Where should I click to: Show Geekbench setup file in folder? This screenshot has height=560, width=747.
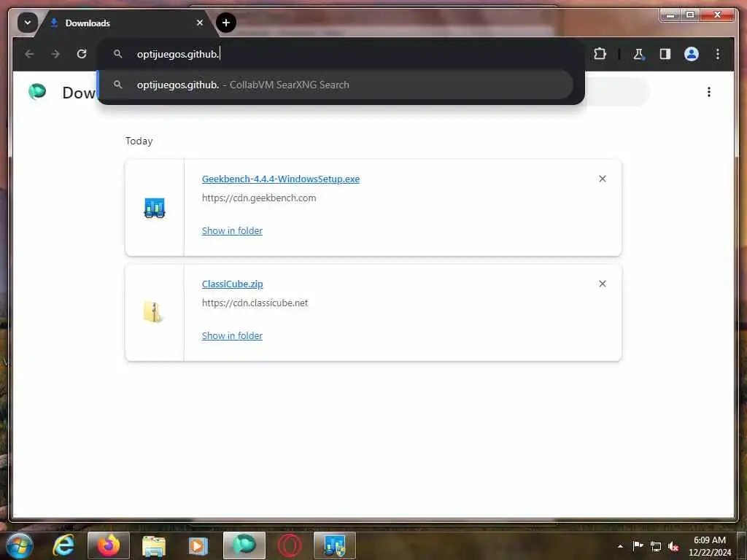[232, 231]
